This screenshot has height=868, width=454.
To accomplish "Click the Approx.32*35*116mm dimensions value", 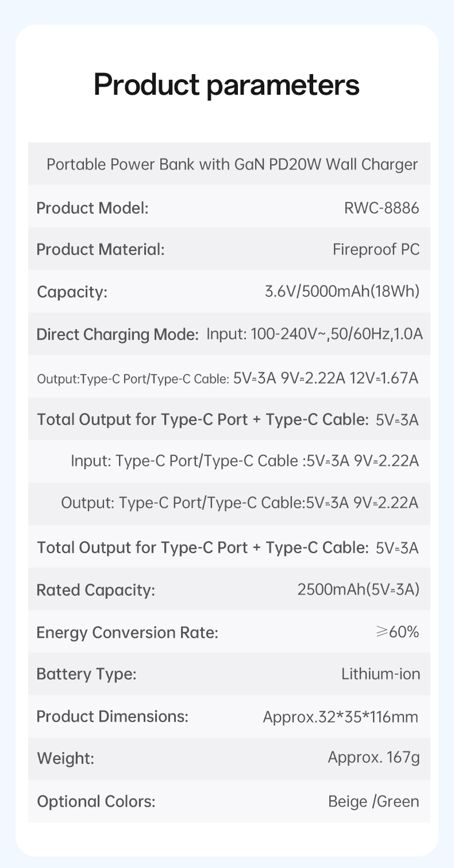I will tap(340, 717).
